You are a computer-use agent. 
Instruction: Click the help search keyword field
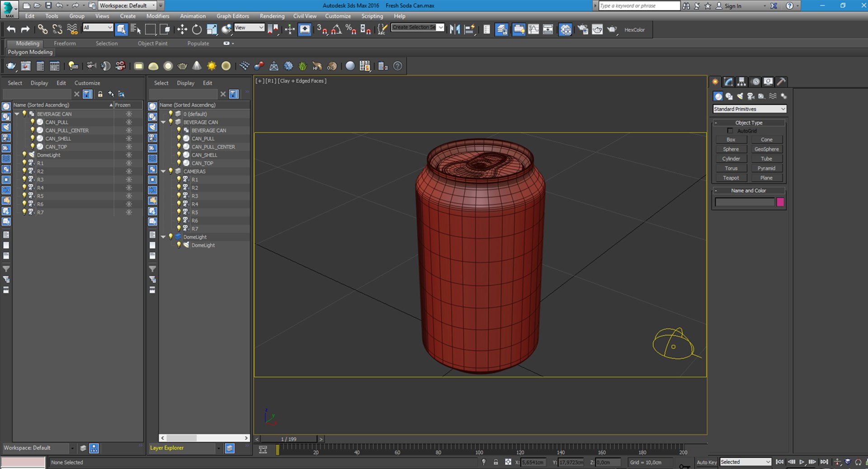[639, 5]
